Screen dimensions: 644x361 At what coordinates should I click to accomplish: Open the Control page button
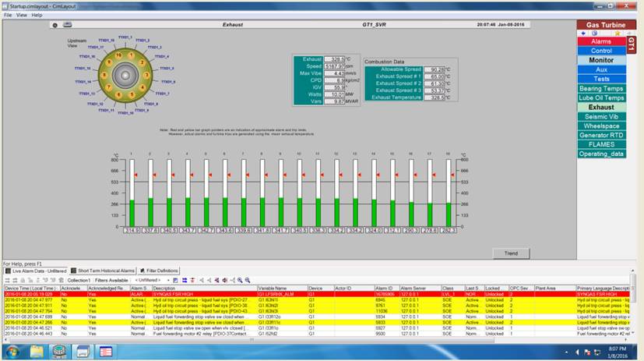pyautogui.click(x=601, y=51)
